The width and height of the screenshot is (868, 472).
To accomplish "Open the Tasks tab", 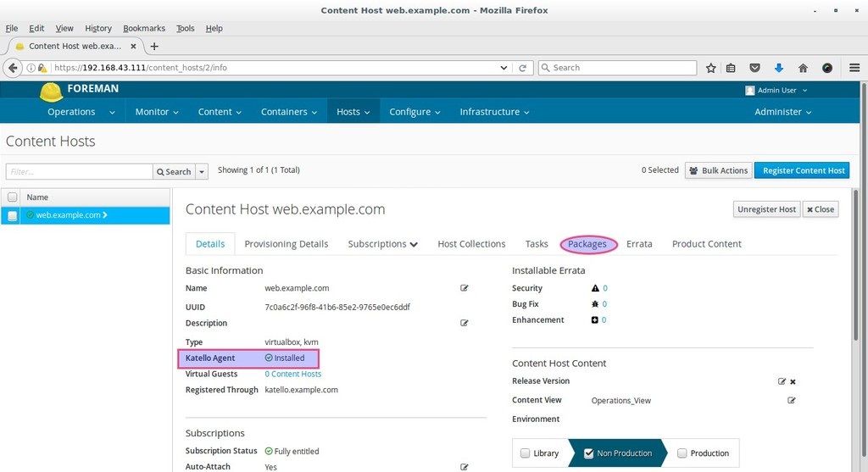I will [537, 244].
